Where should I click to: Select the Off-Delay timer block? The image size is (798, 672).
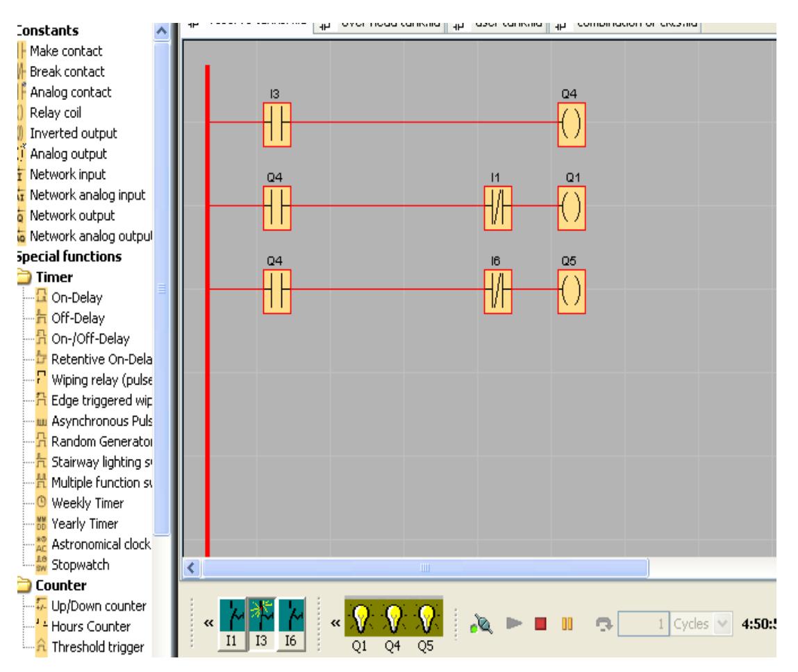pos(70,319)
